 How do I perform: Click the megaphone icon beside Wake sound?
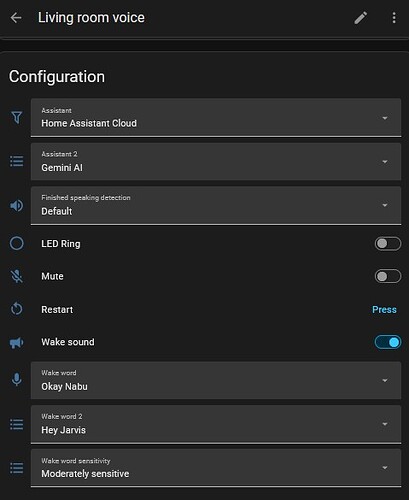point(17,342)
